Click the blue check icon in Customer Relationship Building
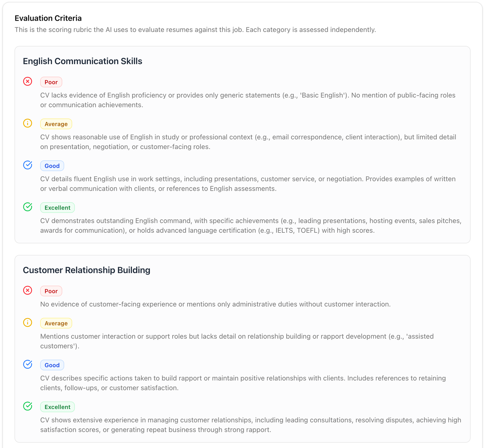This screenshot has width=487, height=448. pos(28,364)
